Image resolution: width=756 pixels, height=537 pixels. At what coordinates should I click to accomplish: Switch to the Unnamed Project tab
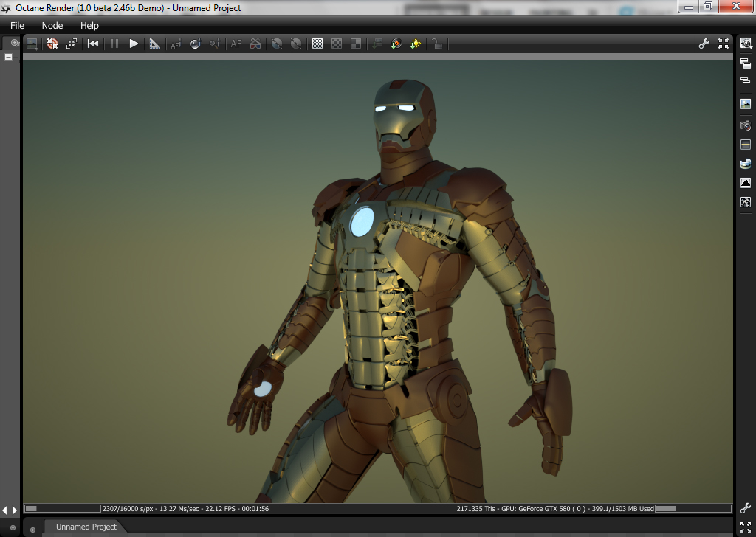pos(86,527)
